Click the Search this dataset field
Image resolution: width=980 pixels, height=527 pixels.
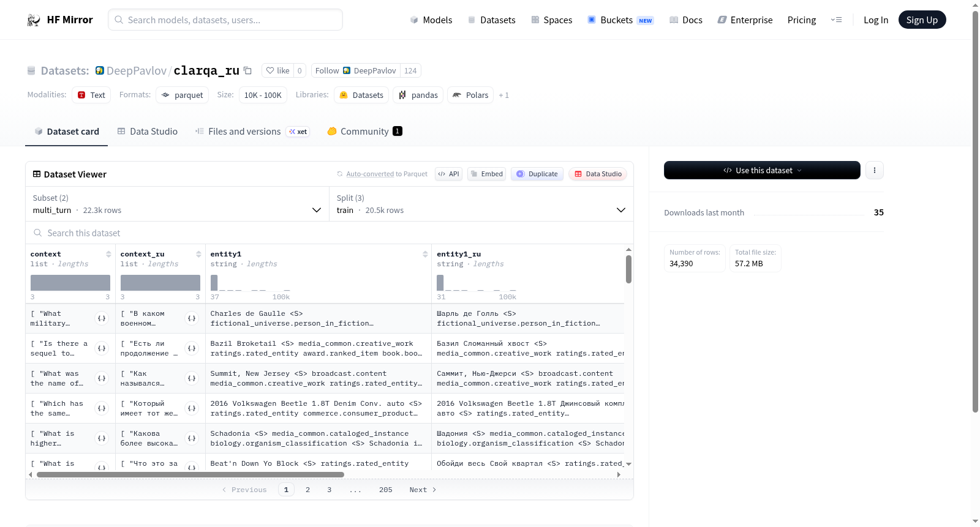click(x=330, y=233)
